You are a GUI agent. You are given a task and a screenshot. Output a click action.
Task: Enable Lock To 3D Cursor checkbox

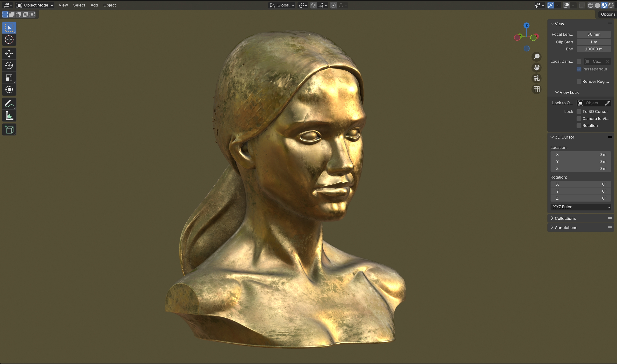pyautogui.click(x=579, y=112)
